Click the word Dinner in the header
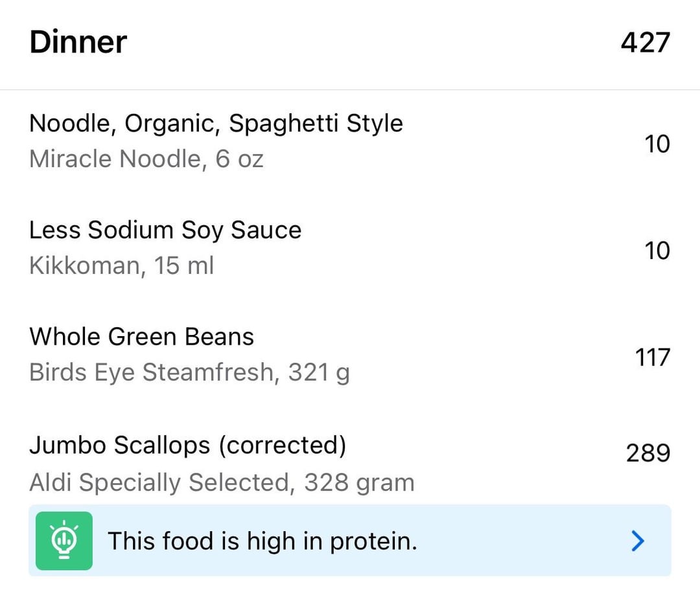The width and height of the screenshot is (700, 594). click(x=78, y=42)
